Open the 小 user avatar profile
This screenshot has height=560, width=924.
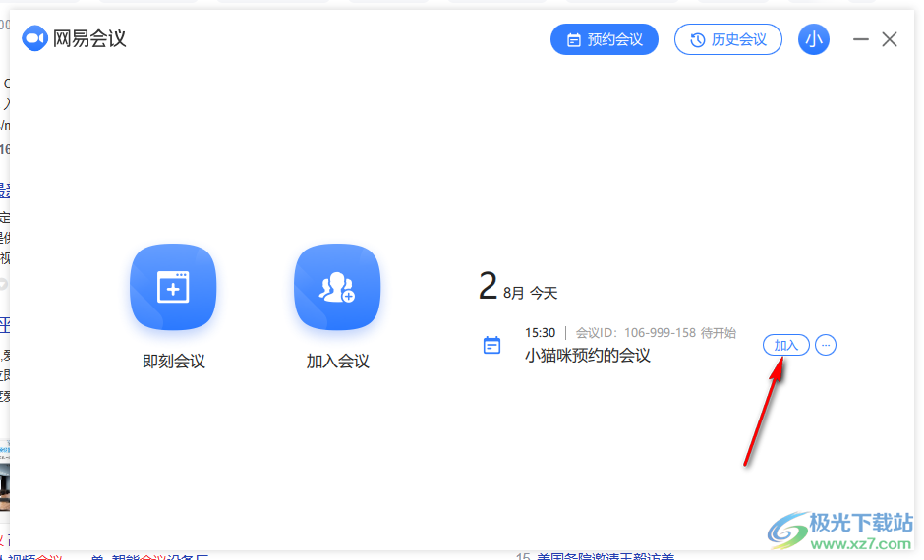814,39
